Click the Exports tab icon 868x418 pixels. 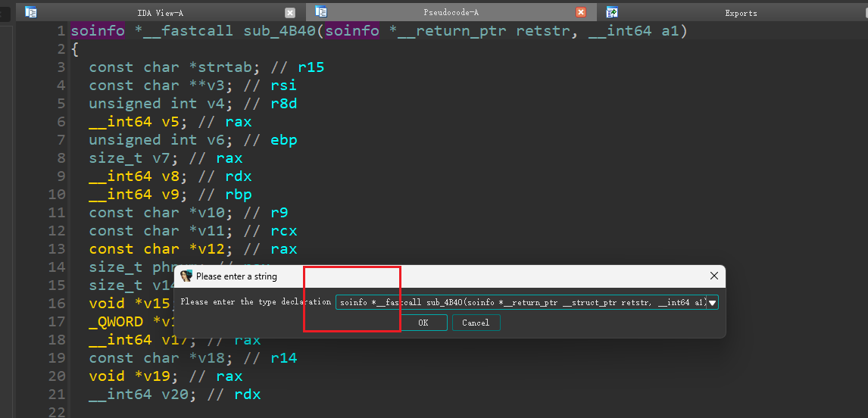[612, 11]
